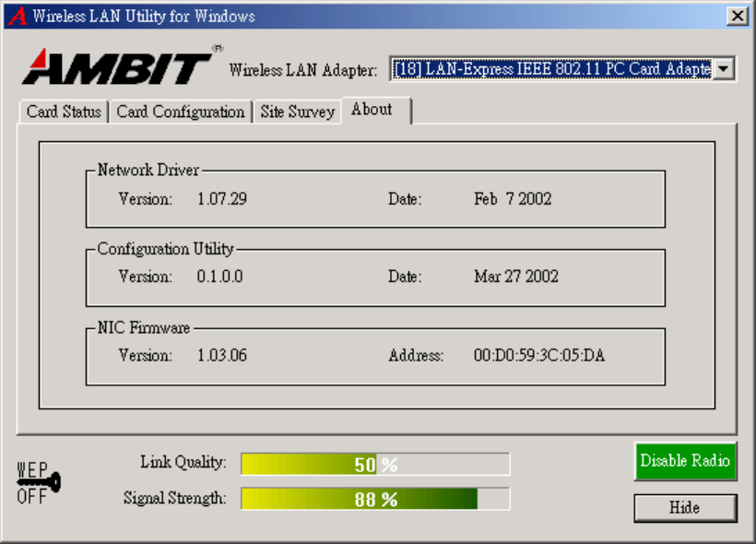Viewport: 756px width, 544px height.
Task: Click the Disable Radio button
Action: [685, 461]
